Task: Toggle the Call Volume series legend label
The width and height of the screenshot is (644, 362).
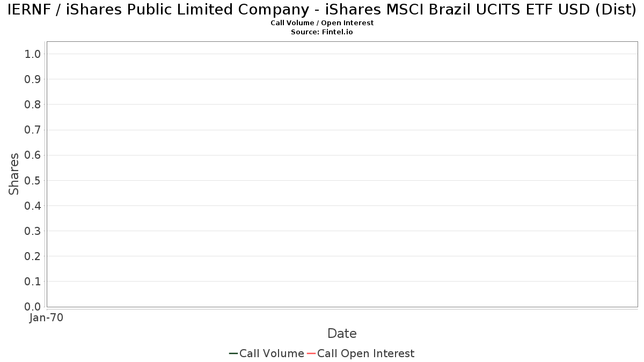Action: coord(272,353)
